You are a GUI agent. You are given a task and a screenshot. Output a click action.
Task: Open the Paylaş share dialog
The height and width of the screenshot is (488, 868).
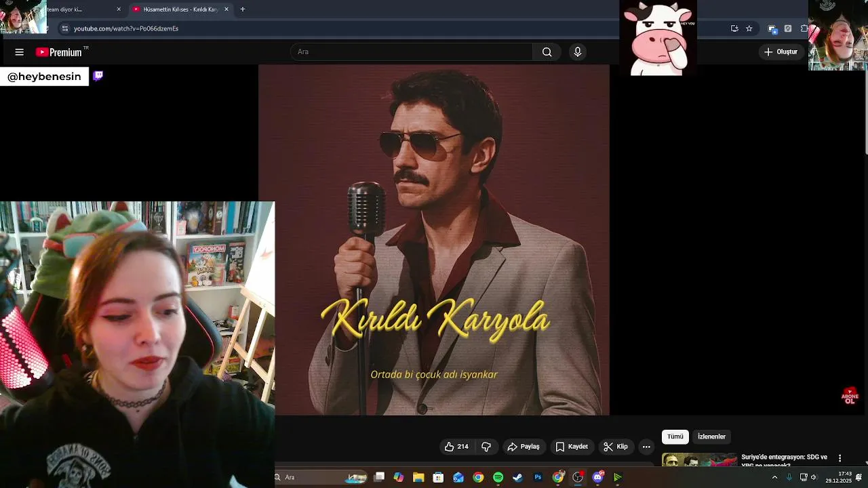click(x=524, y=447)
